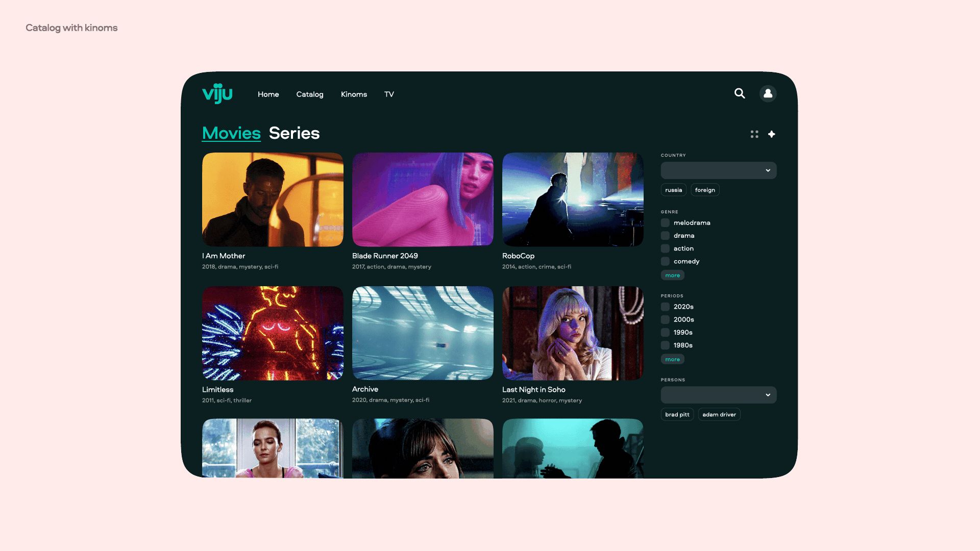Filter by adam driver tag
980x551 pixels.
[719, 414]
